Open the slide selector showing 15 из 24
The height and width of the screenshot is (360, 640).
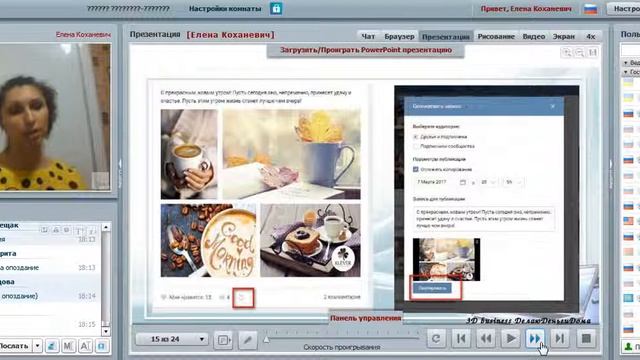click(x=172, y=339)
